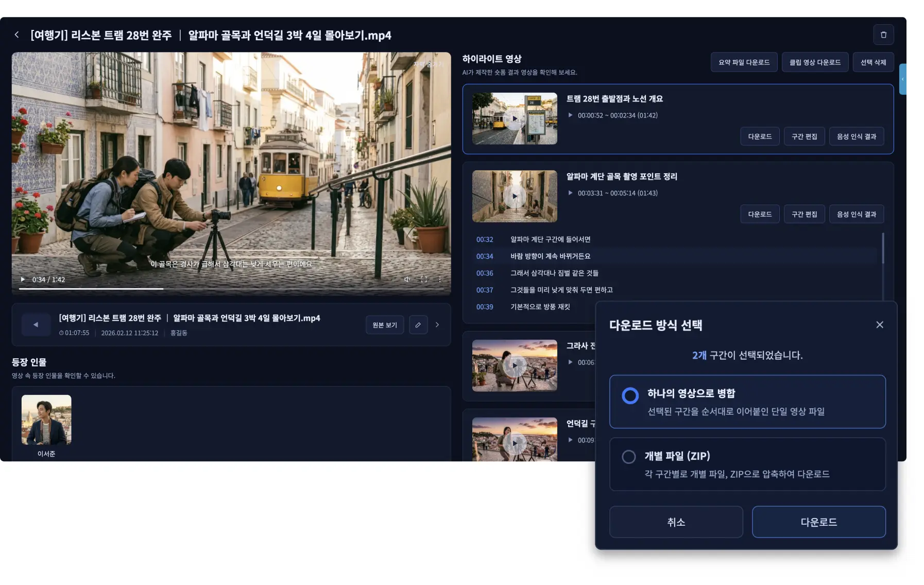Go to next video with right chevron
Viewport: 924px width, 585px height.
coord(437,325)
